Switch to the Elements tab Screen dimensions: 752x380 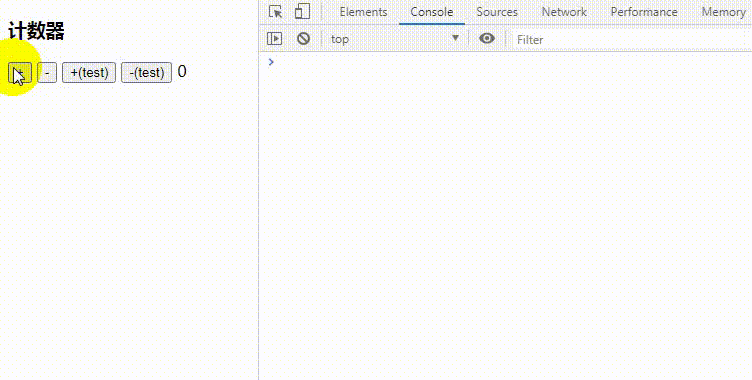(x=363, y=12)
